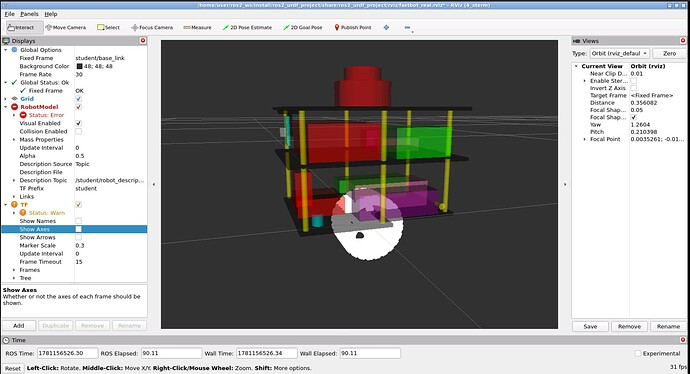
Task: Expand the Focal Point property
Action: click(584, 139)
